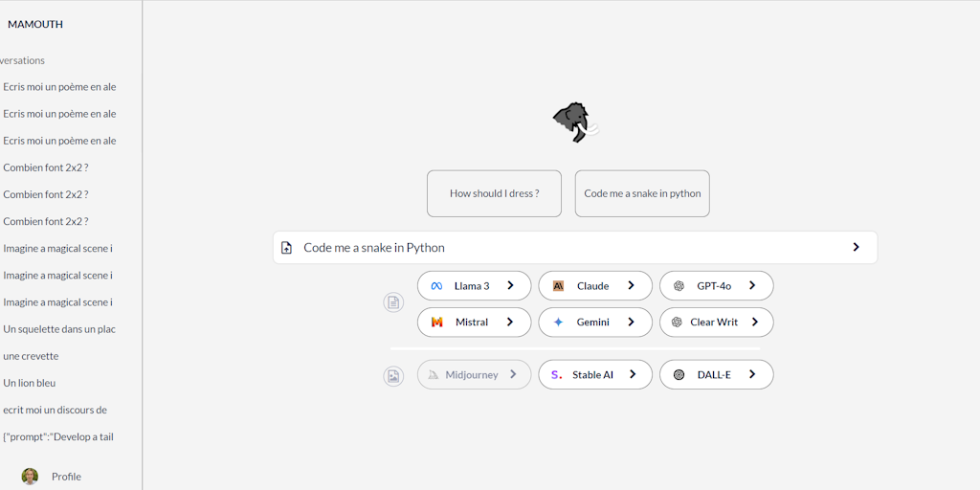Select "Code me a snake in python" suggestion
Screen dimensions: 980x490
click(x=642, y=193)
